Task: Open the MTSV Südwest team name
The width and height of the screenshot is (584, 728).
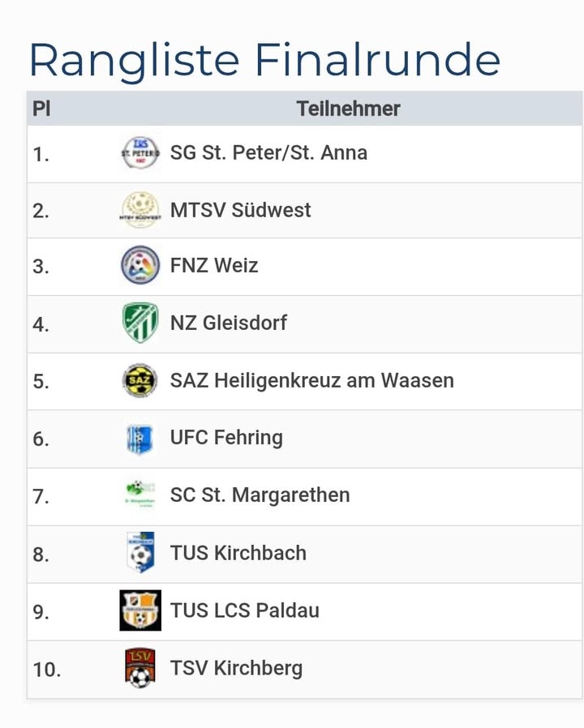Action: coord(240,210)
